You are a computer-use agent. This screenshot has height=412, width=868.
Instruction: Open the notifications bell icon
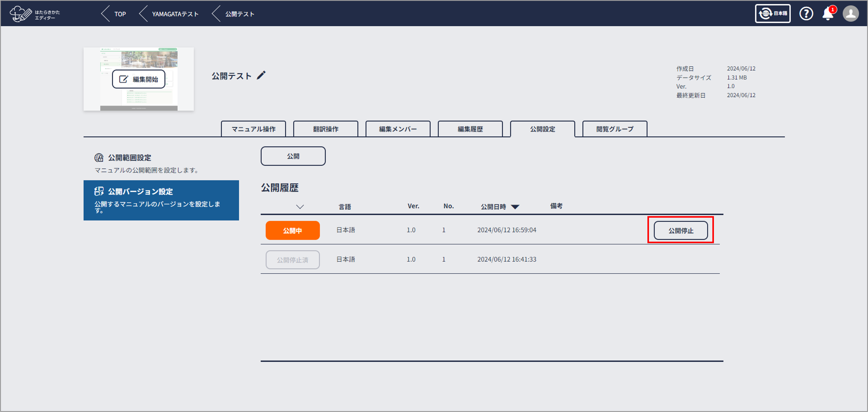(x=827, y=14)
